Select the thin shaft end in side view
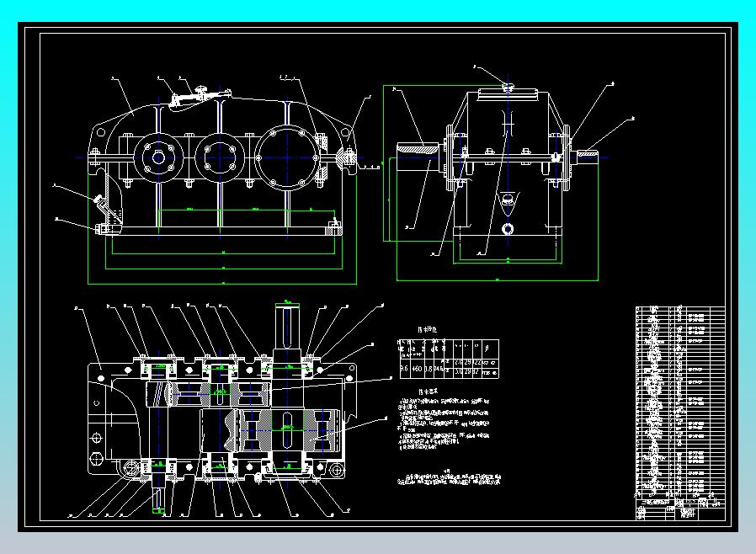 (587, 157)
